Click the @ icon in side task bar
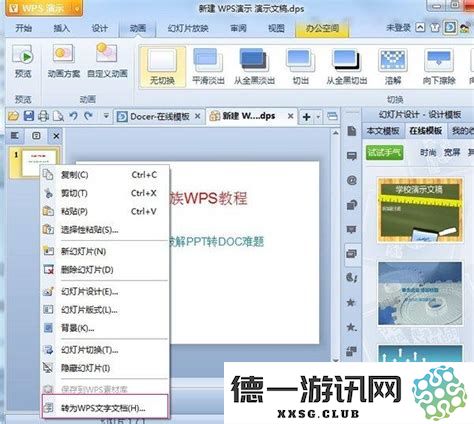This screenshot has height=424, width=474. coord(351,180)
